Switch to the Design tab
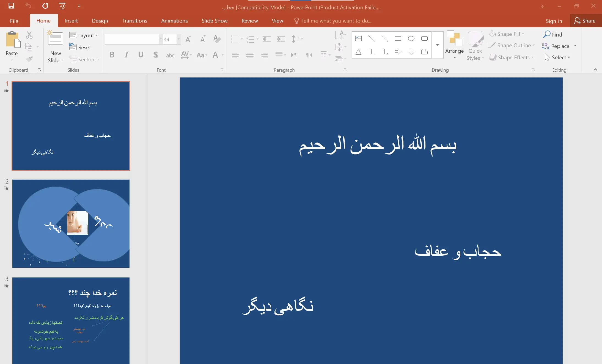This screenshot has height=364, width=602. click(100, 21)
